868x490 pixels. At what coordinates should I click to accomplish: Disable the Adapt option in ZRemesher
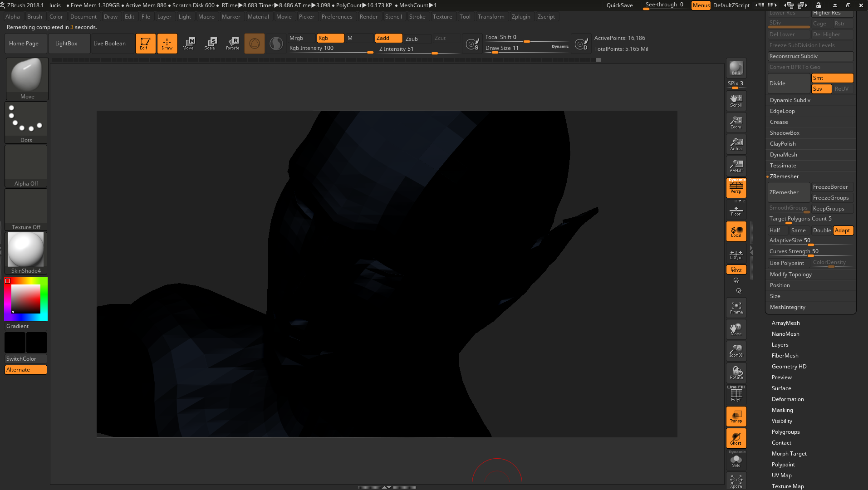pyautogui.click(x=843, y=230)
